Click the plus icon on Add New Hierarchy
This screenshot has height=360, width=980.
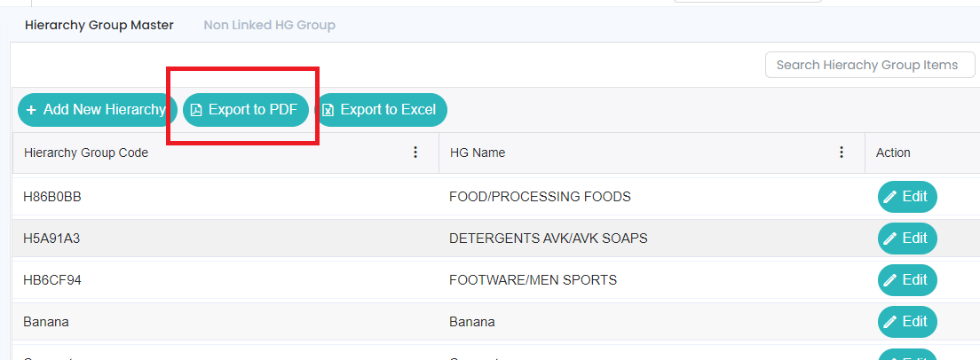pos(31,110)
